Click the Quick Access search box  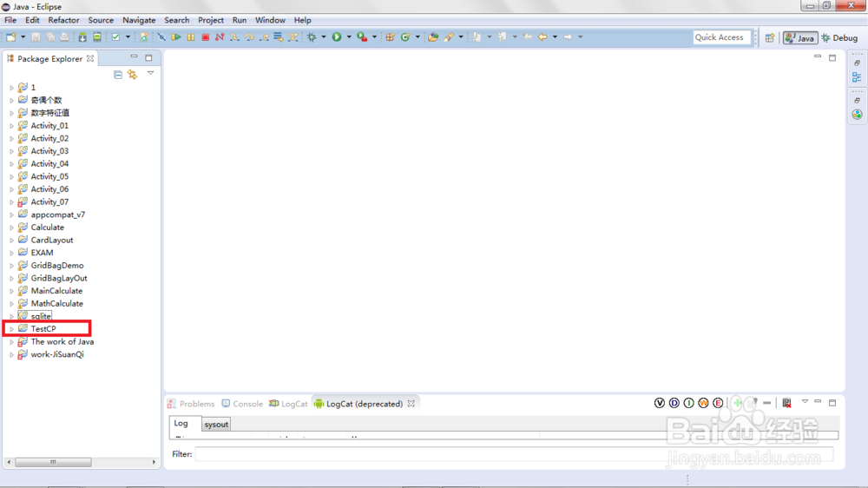(x=721, y=37)
